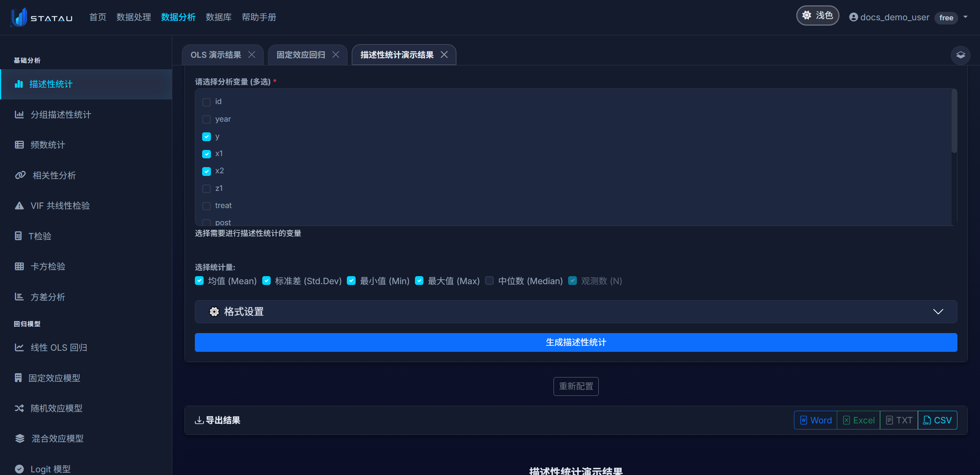Image resolution: width=980 pixels, height=475 pixels.
Task: Click the gear icon in 格式设置
Action: point(214,312)
